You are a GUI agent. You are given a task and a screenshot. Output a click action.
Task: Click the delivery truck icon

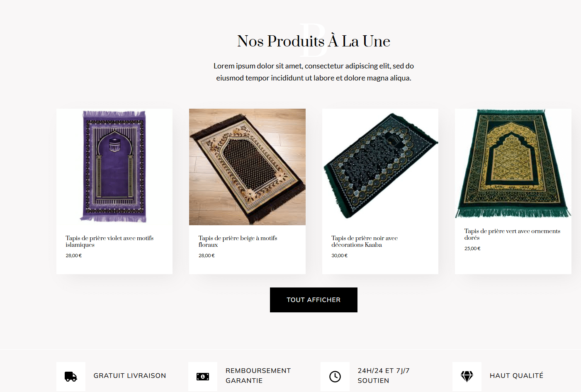click(71, 376)
